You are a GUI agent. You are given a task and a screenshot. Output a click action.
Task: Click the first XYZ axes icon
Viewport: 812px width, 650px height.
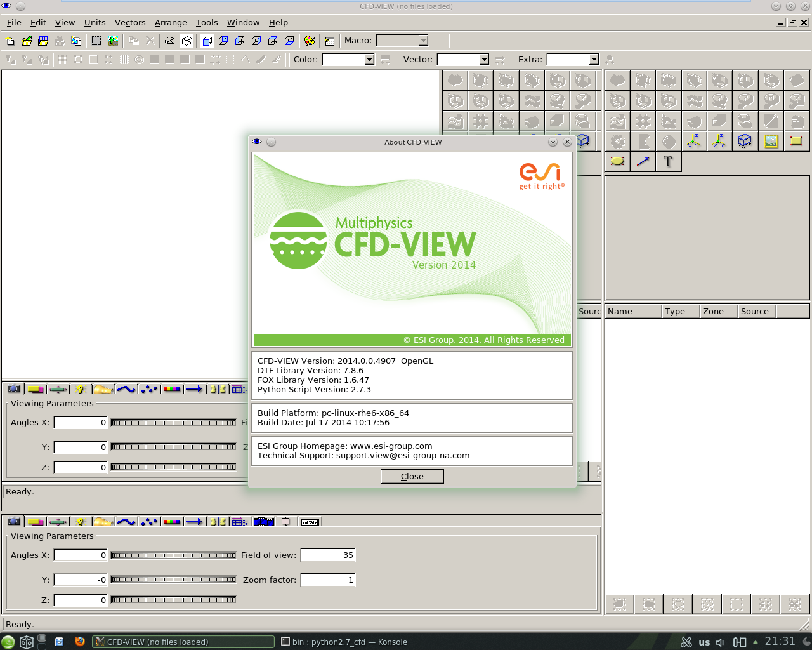(693, 141)
